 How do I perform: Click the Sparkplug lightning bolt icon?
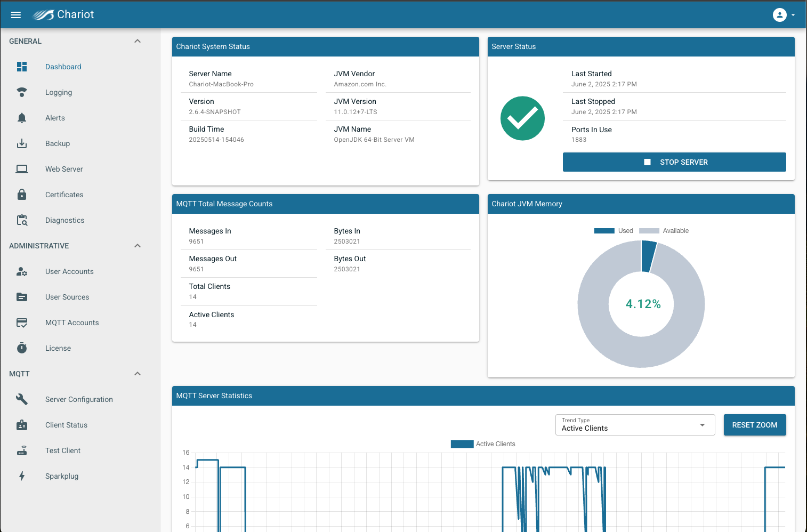pyautogui.click(x=22, y=476)
